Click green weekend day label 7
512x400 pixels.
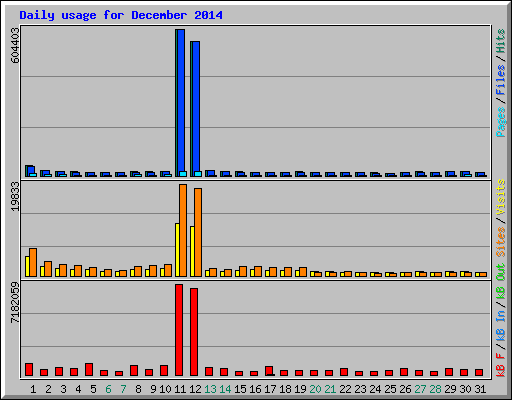(x=123, y=389)
